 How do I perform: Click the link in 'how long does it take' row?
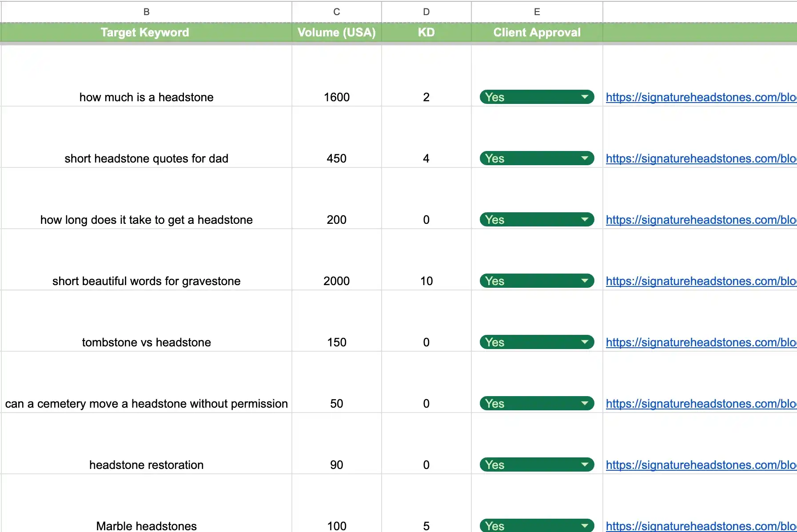point(700,220)
